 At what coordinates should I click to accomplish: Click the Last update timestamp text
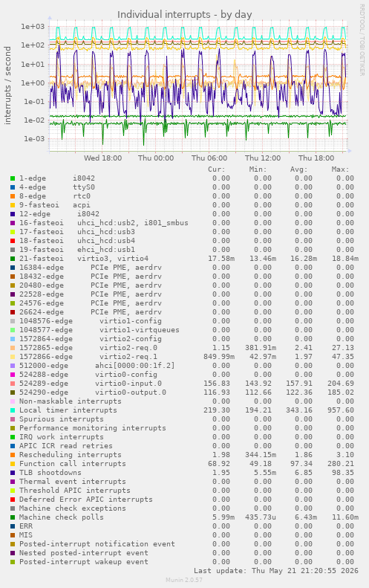point(276,571)
